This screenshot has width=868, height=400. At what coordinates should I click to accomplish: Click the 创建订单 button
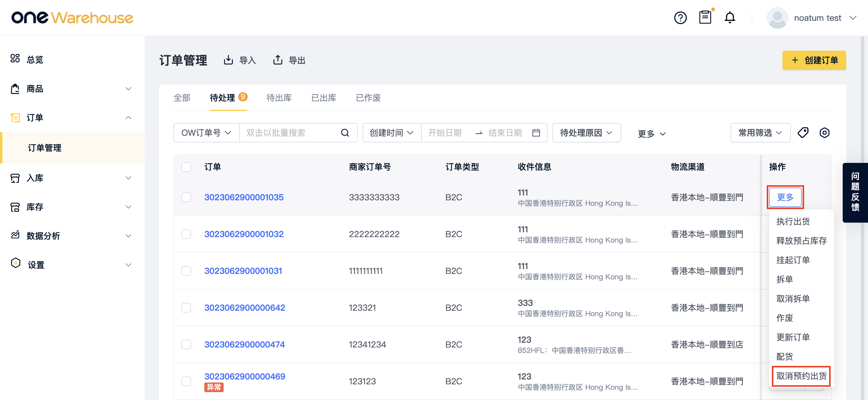(x=814, y=60)
